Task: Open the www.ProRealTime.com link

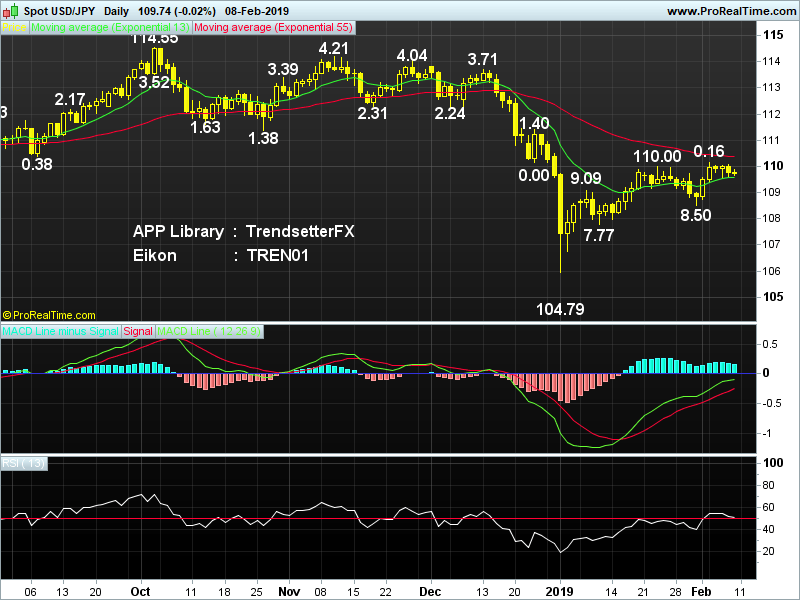Action: point(732,11)
